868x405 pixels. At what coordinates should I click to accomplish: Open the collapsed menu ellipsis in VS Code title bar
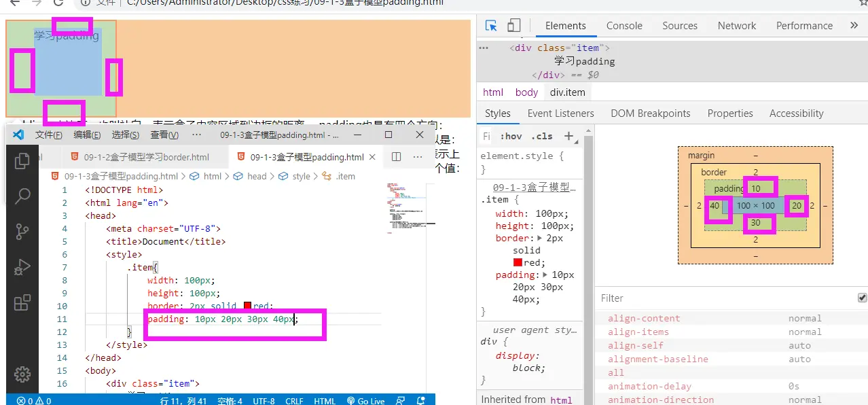click(198, 135)
